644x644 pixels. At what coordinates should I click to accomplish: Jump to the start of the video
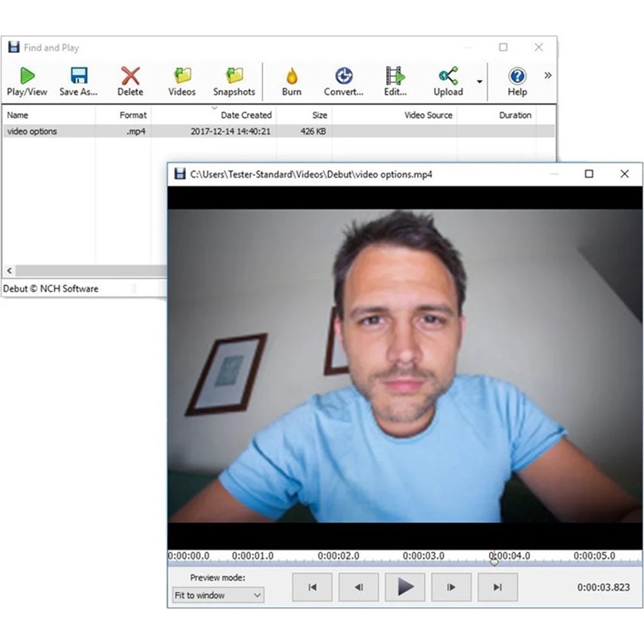click(311, 587)
